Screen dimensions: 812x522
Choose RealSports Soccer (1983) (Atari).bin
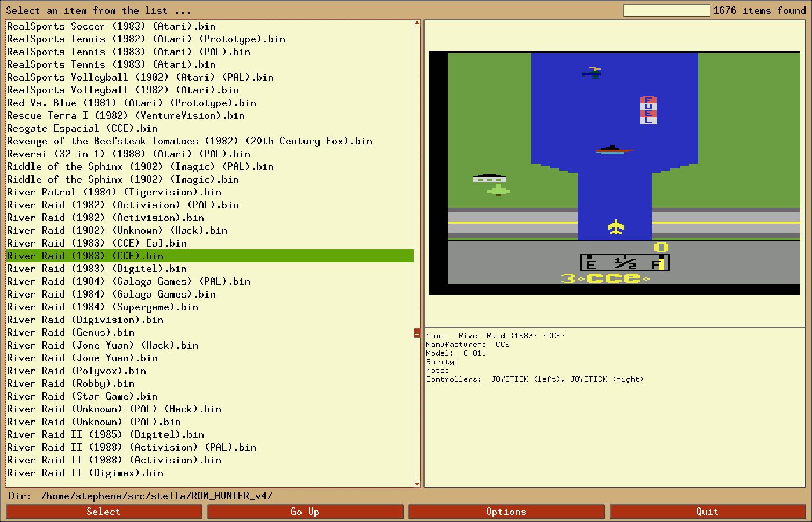[111, 26]
